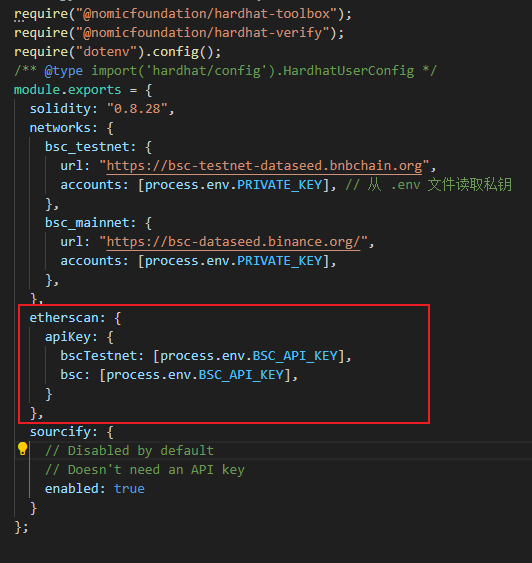The image size is (532, 563).
Task: Click PRIVATE_KEY in bsc_mainnet accounts
Action: pos(279,261)
